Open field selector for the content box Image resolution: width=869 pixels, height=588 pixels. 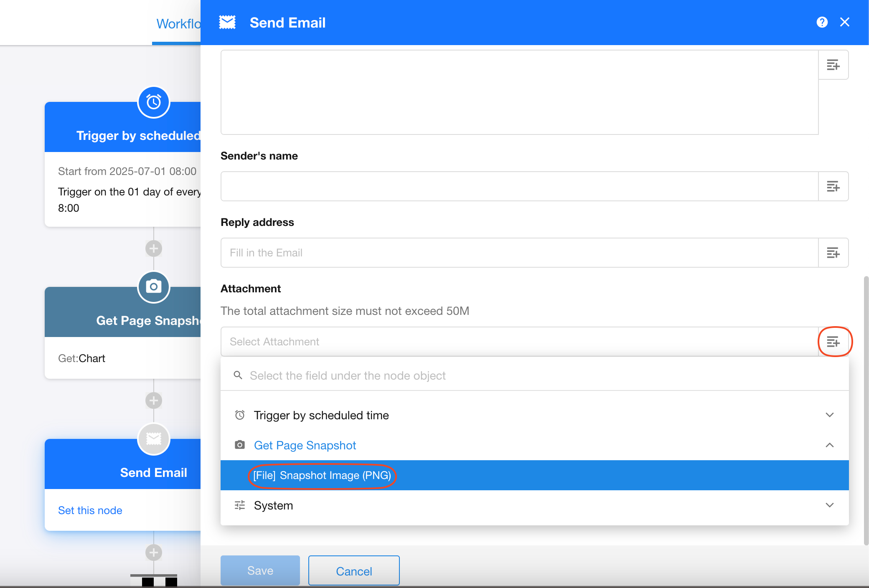tap(833, 65)
